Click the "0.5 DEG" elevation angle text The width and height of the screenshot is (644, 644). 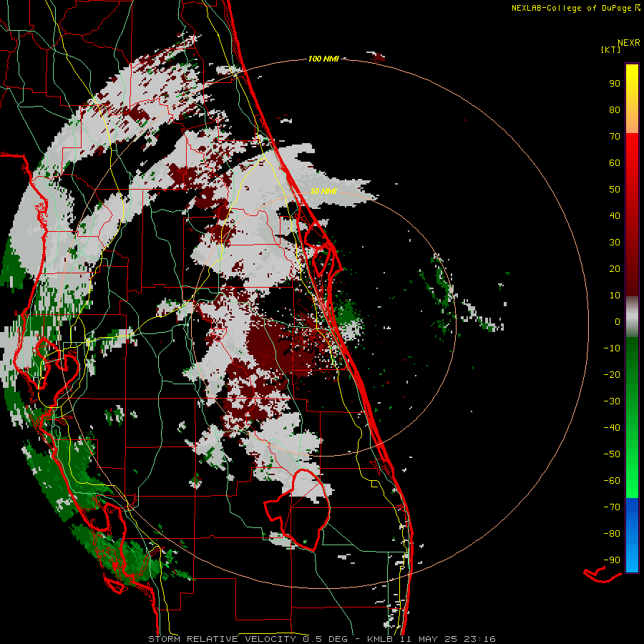325,639
